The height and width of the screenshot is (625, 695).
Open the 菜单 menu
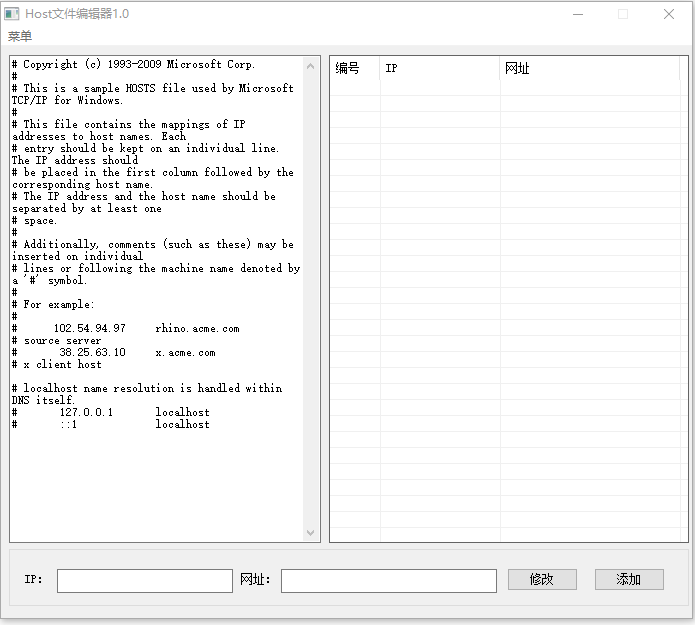coord(20,36)
